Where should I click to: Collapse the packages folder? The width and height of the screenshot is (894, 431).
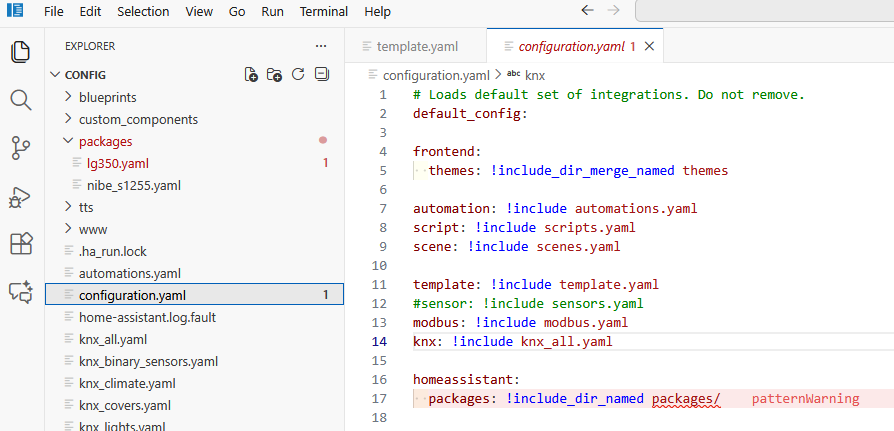click(x=105, y=141)
